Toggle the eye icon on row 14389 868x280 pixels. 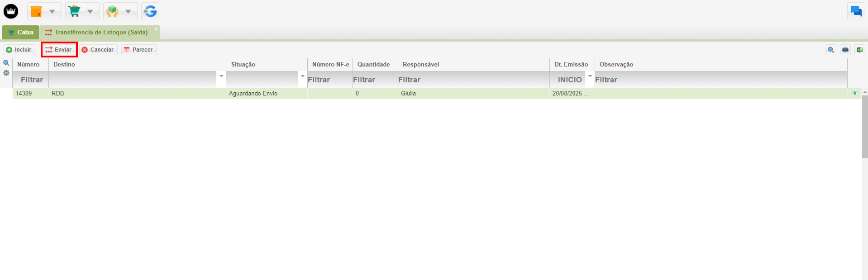tap(854, 94)
